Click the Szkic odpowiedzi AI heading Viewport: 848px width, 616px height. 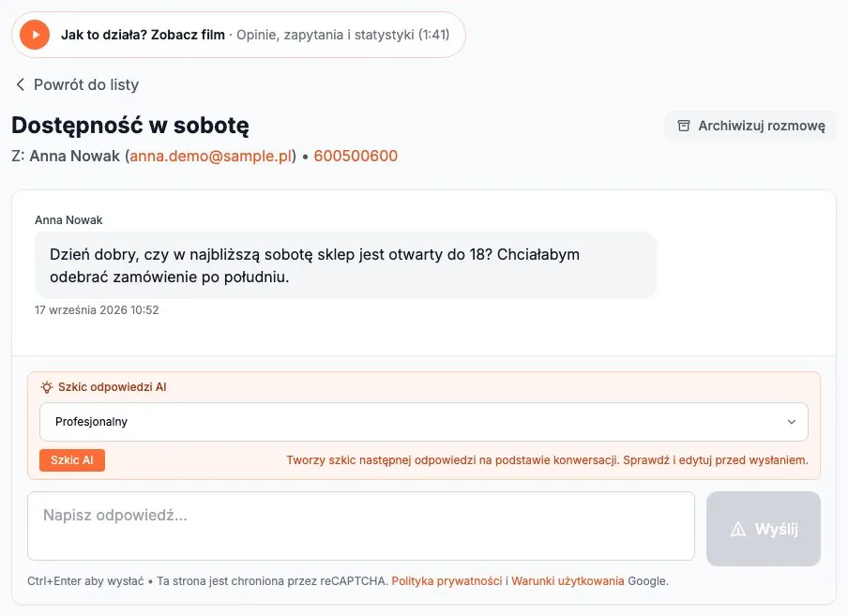tap(112, 387)
